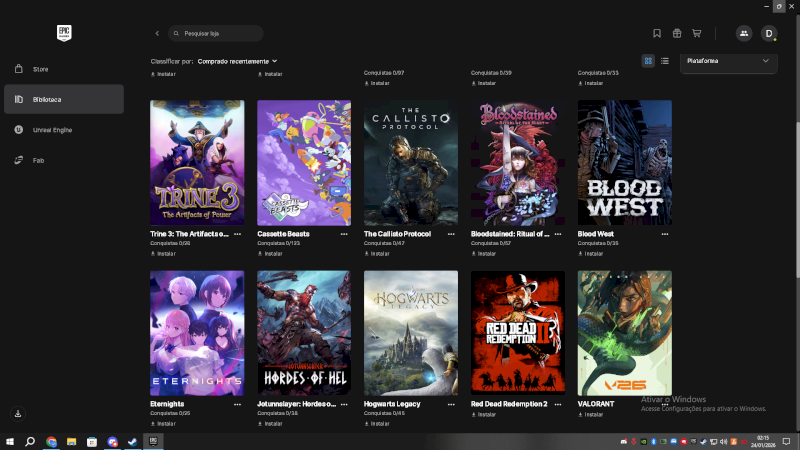Viewport: 800px width, 450px height.
Task: Open Chrome from the taskbar
Action: tap(51, 441)
